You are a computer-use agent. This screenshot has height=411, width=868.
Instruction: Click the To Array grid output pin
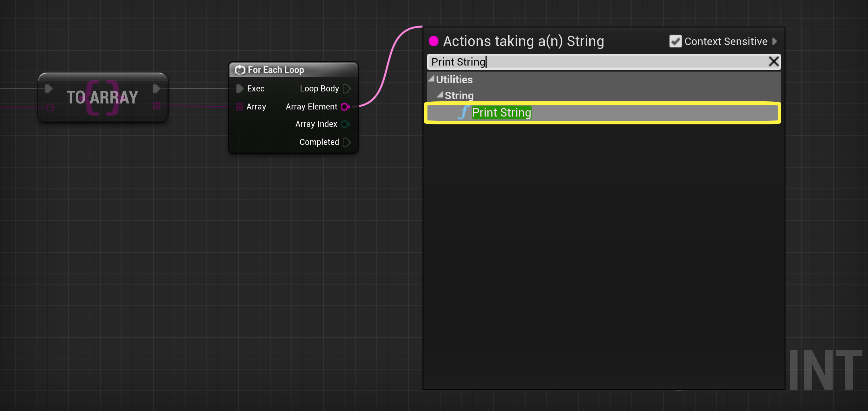pos(157,106)
